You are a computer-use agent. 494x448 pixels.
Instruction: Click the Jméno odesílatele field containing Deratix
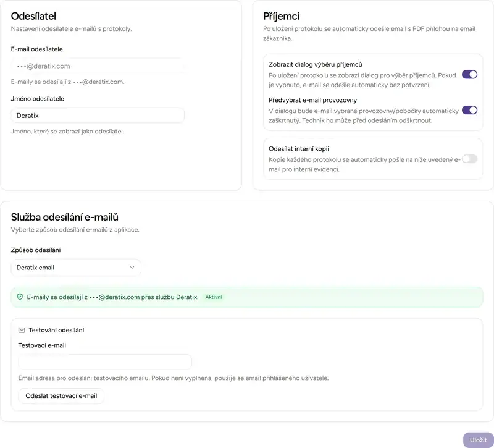[x=97, y=115]
